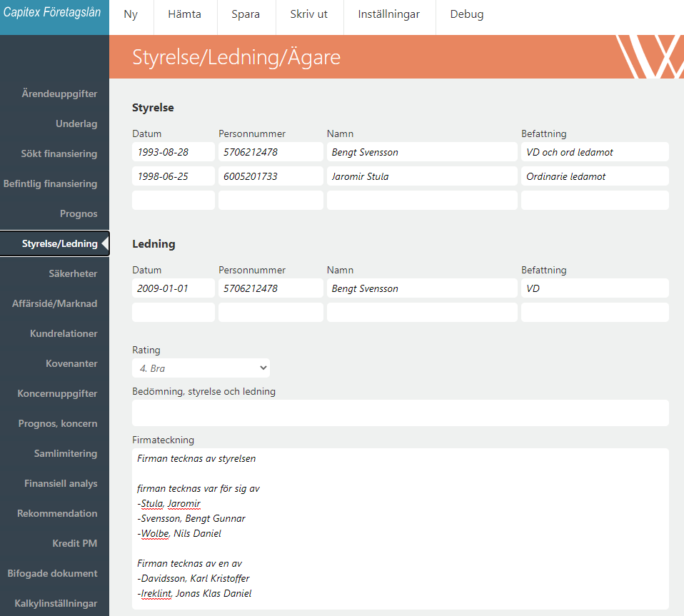
Task: Open Inställningar in the top bar
Action: pyautogui.click(x=388, y=14)
